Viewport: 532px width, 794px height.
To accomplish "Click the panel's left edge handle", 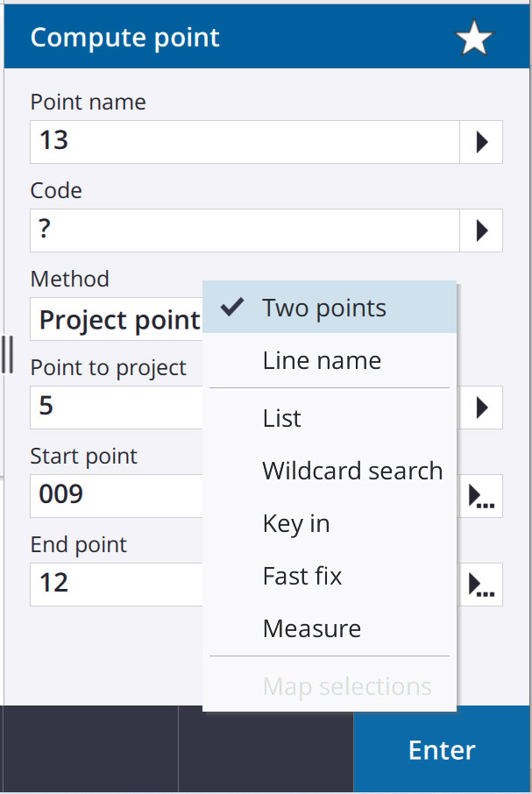I will 7,354.
